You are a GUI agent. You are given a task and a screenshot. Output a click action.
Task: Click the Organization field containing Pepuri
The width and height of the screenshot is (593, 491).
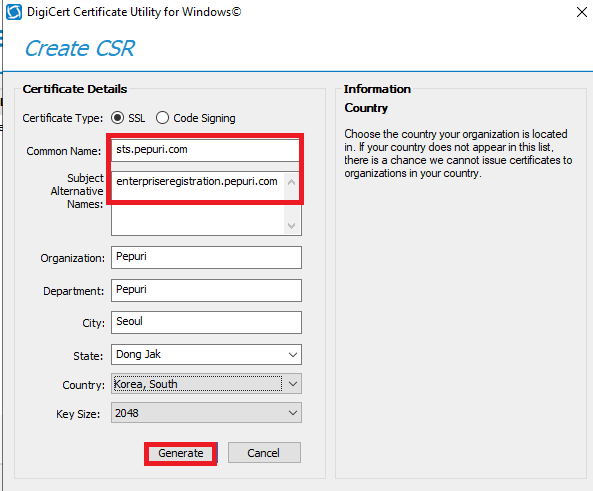tap(206, 257)
